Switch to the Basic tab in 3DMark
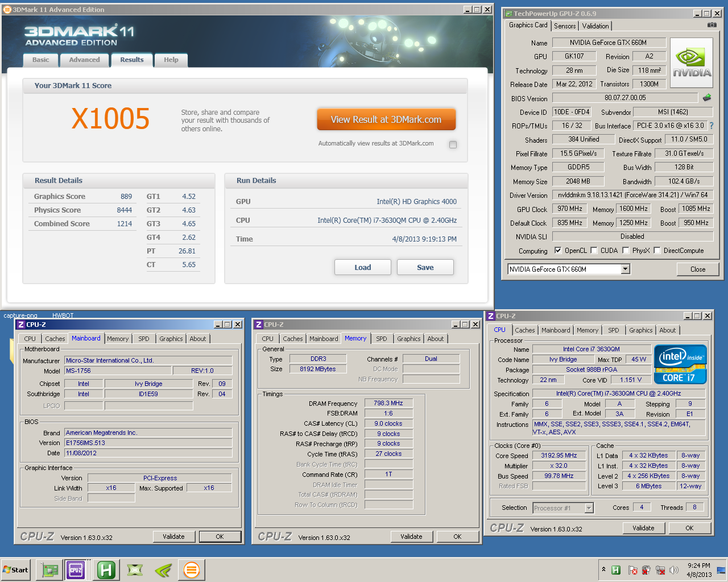This screenshot has width=728, height=582. coord(40,60)
